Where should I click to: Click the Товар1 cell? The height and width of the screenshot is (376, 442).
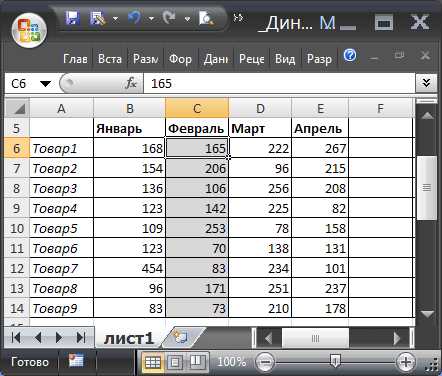[61, 148]
